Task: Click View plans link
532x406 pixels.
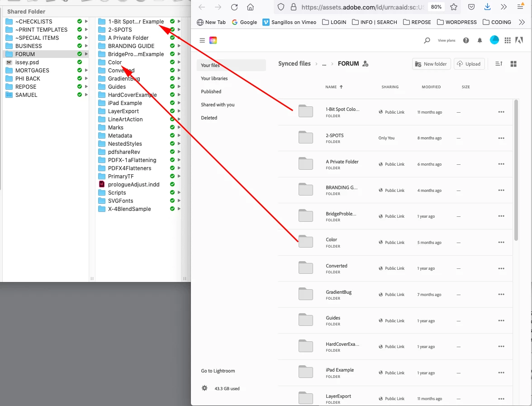Action: pos(446,40)
